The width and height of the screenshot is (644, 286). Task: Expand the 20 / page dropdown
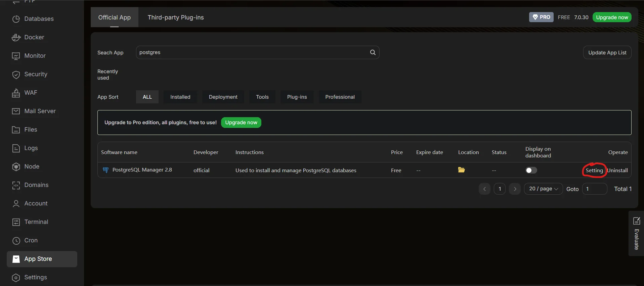click(x=543, y=189)
